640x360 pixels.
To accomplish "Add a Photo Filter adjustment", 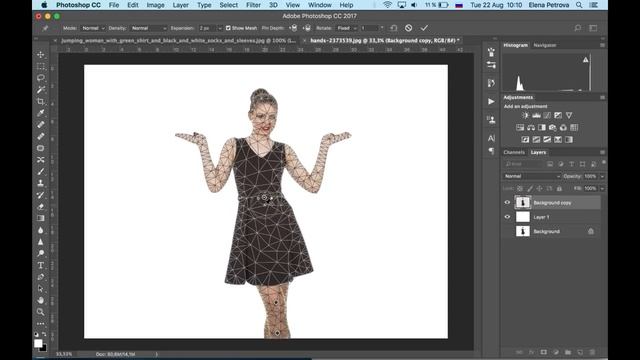I will (x=553, y=128).
